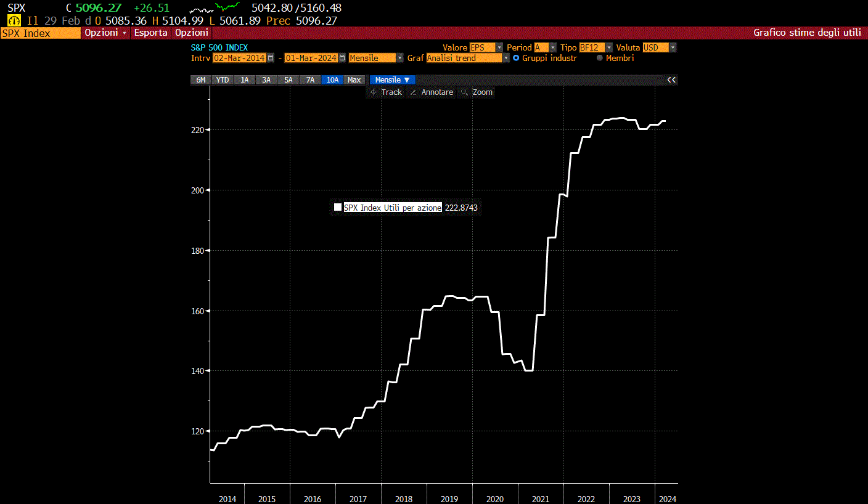Click the yellow info icon beside Il 29 Feb

click(x=14, y=20)
